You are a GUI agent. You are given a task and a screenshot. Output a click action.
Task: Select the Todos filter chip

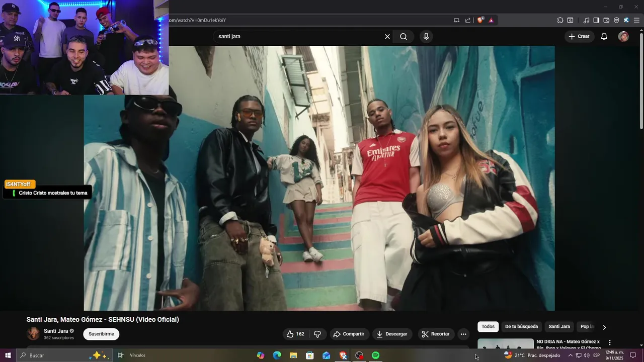point(488,327)
